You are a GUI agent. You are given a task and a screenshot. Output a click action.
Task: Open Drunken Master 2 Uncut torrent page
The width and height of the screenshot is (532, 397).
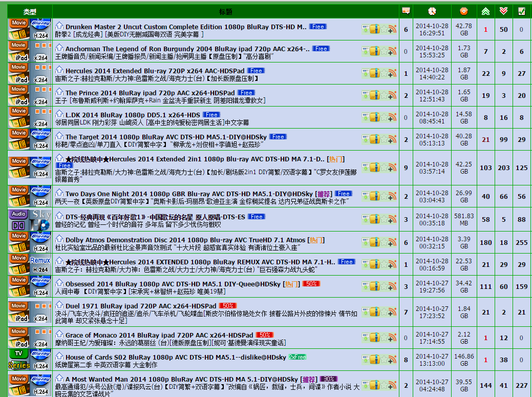tap(186, 27)
